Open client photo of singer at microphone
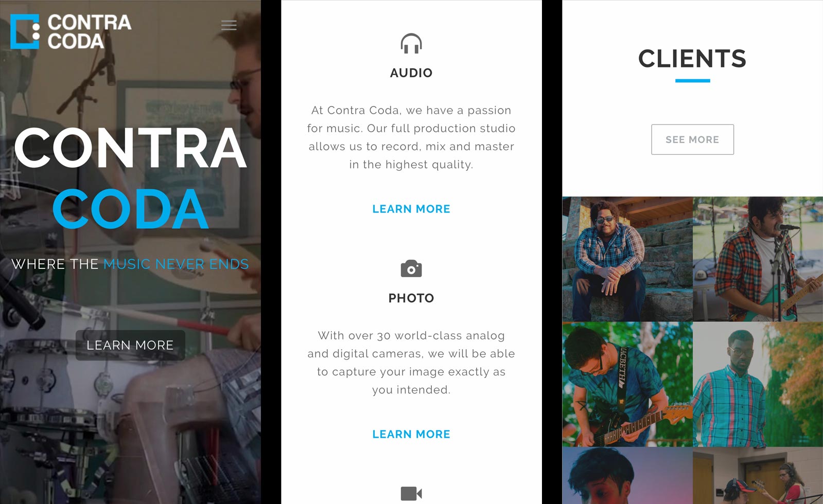823x504 pixels. 758,259
